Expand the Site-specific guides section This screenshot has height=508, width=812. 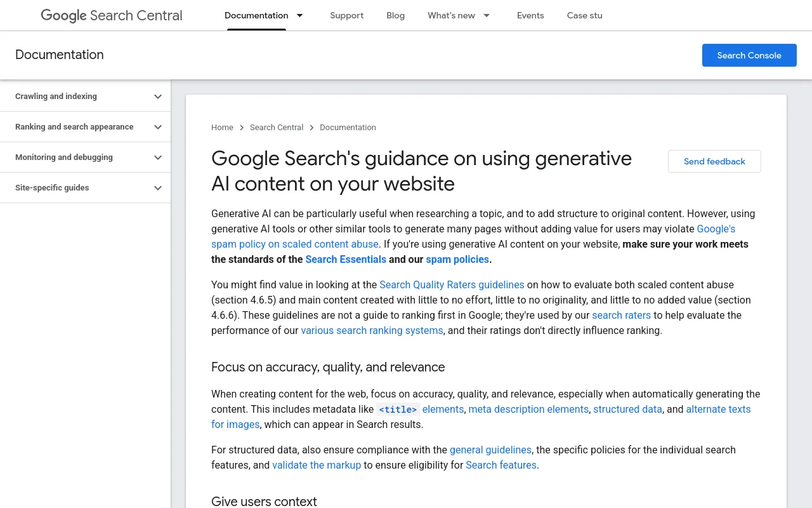158,188
